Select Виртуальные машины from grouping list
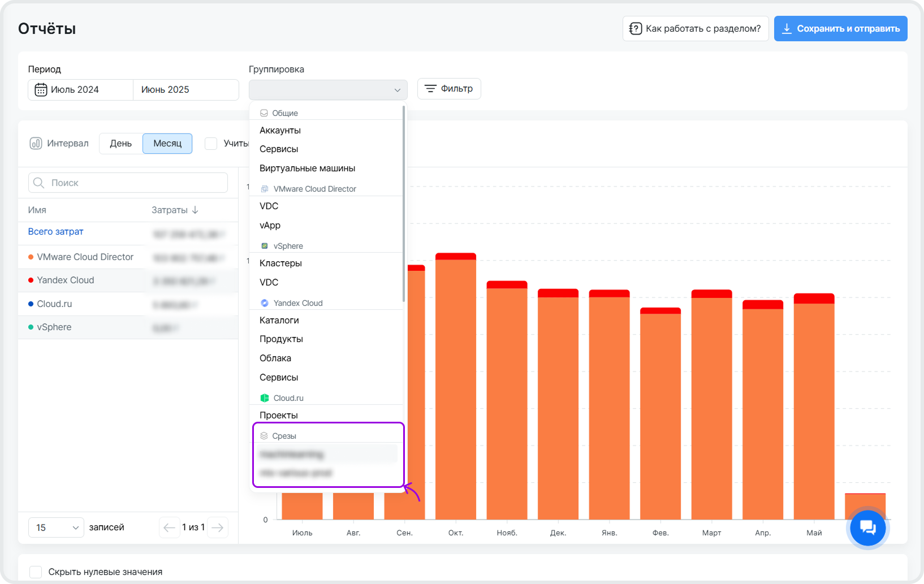Viewport: 924px width, 584px height. (x=307, y=168)
